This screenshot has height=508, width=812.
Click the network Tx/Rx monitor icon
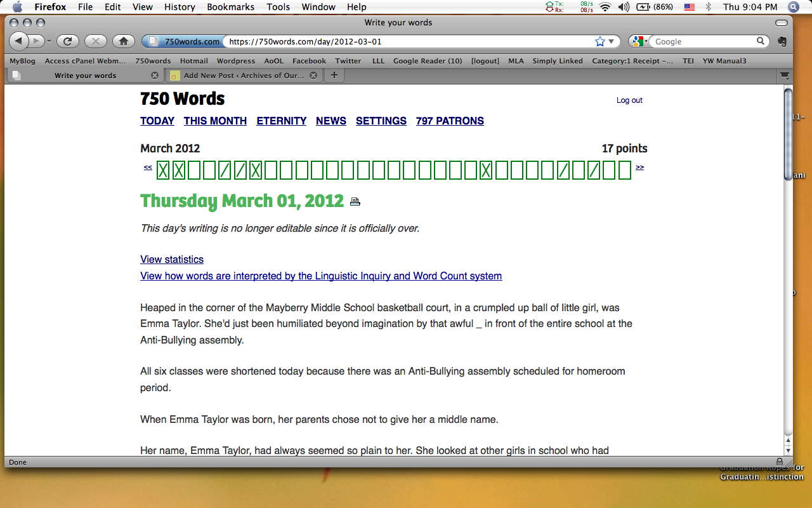click(x=570, y=7)
